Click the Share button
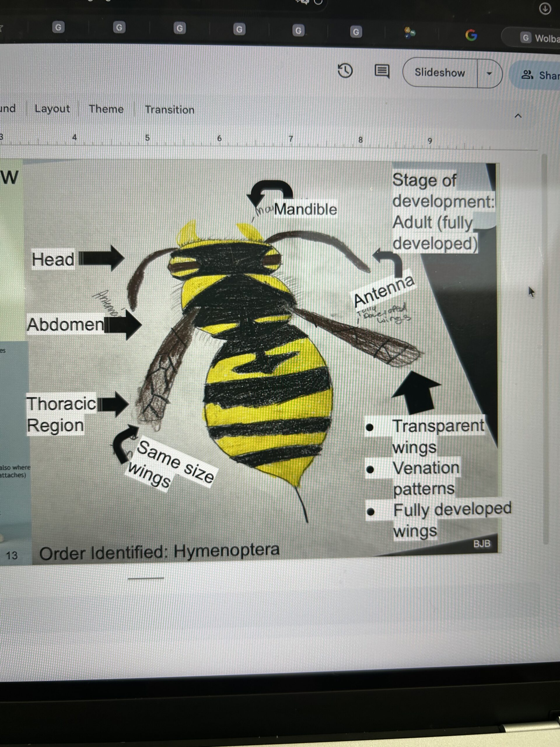Viewport: 560px width, 747px height. pos(540,75)
